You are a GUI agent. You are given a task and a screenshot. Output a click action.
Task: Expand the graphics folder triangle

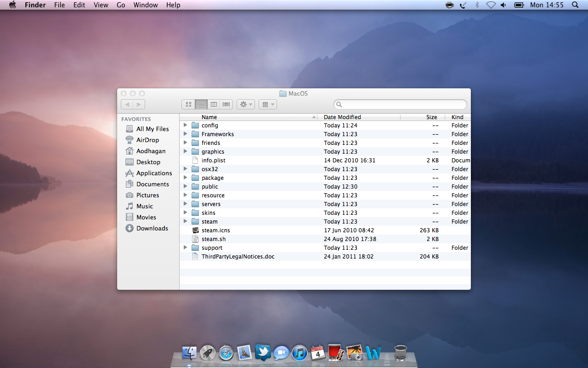(x=185, y=151)
